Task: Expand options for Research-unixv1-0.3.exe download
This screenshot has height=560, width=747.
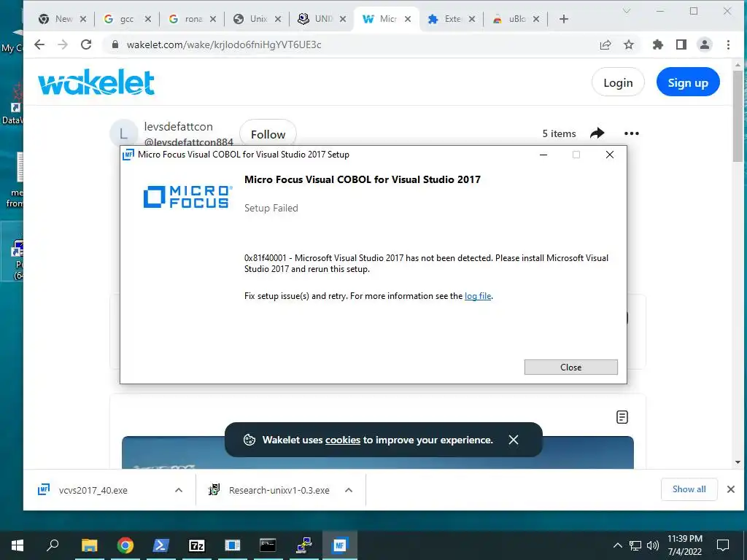Action: point(349,490)
